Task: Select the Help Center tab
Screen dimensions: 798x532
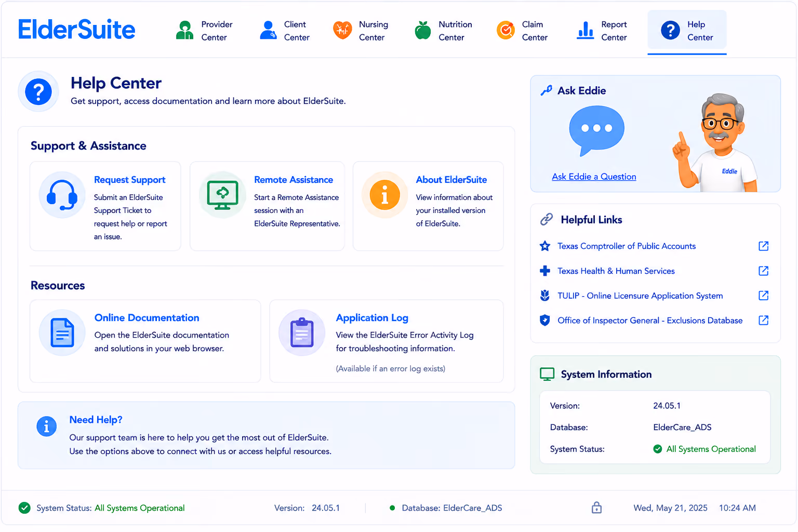Action: coord(687,31)
